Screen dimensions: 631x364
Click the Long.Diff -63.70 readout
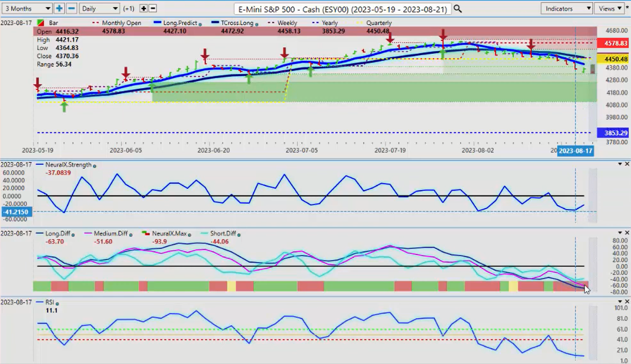point(55,241)
